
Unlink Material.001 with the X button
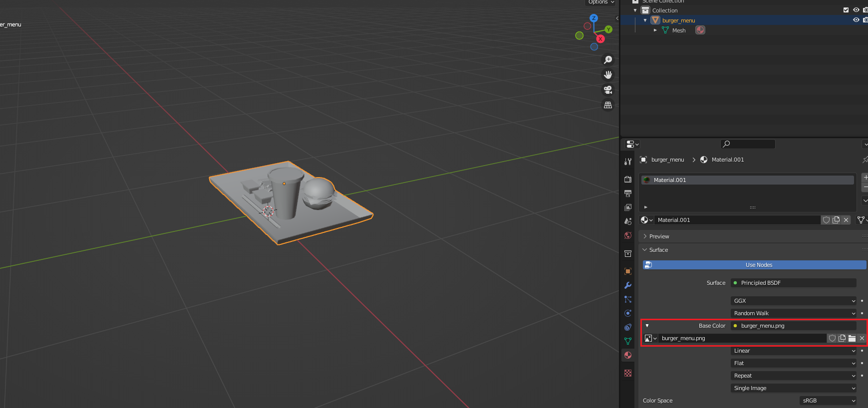click(846, 220)
